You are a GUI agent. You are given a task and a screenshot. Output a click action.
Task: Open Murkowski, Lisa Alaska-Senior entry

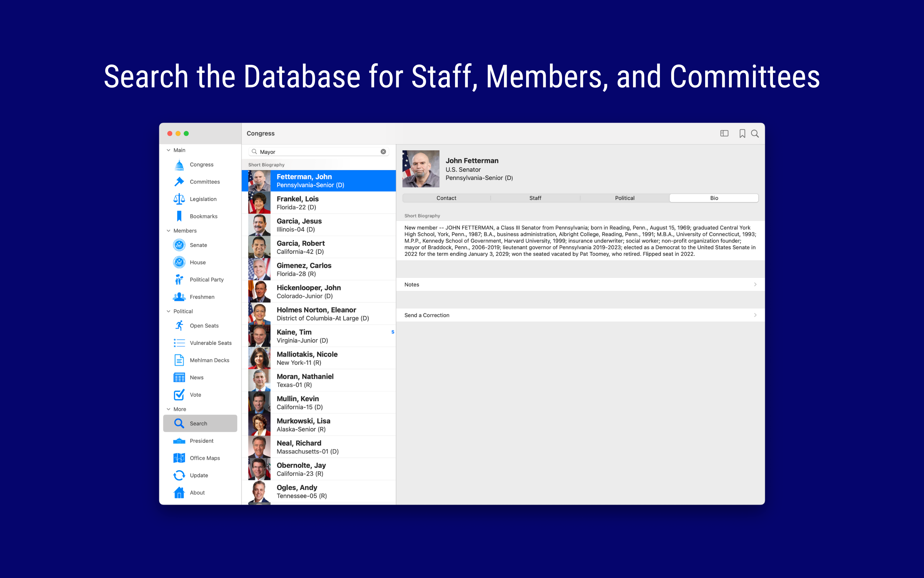tap(319, 424)
